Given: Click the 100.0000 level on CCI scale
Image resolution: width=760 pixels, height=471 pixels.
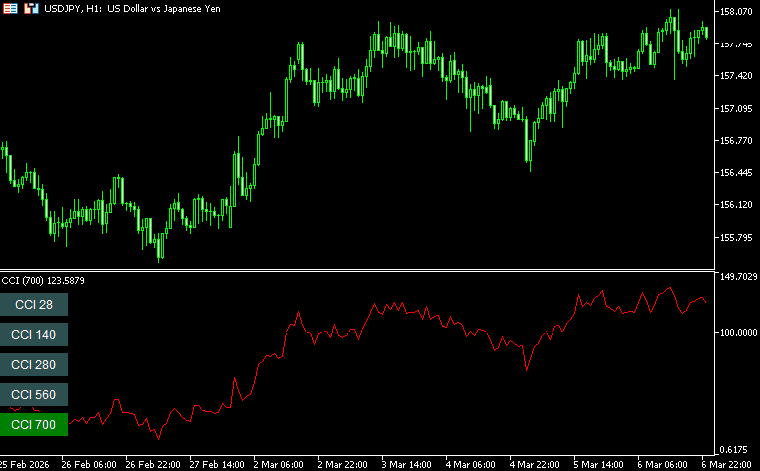Looking at the screenshot, I should coord(738,333).
